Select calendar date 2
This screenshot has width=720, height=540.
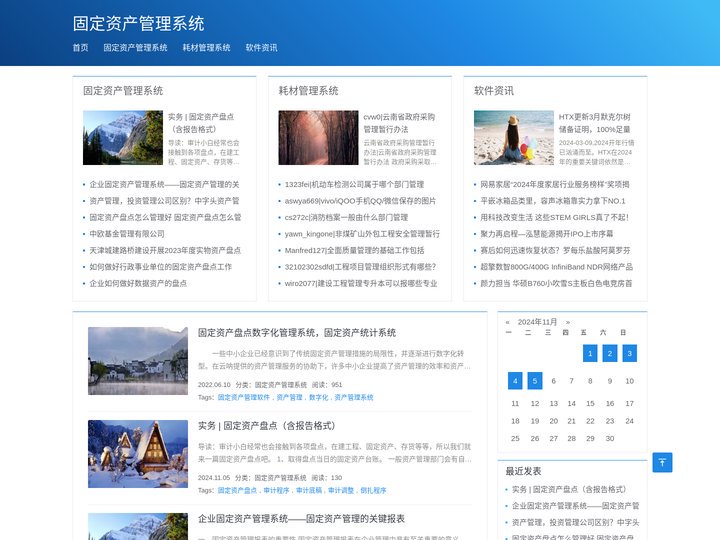tap(610, 353)
